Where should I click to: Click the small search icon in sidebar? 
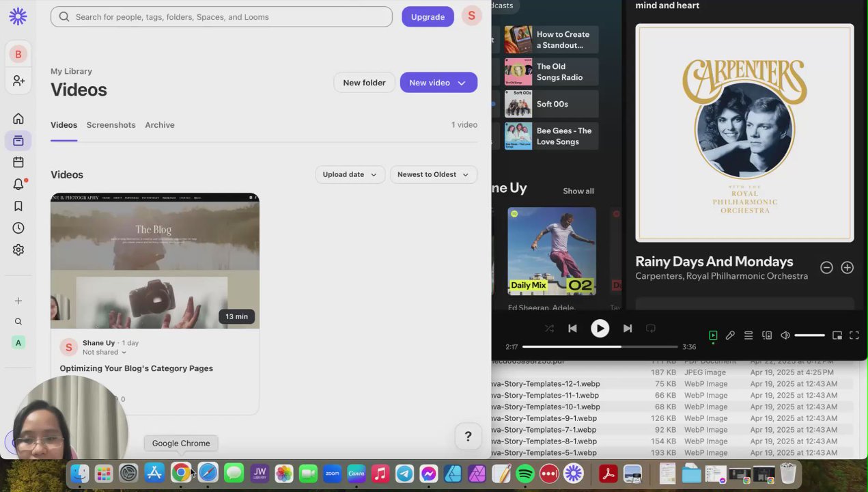coord(18,322)
